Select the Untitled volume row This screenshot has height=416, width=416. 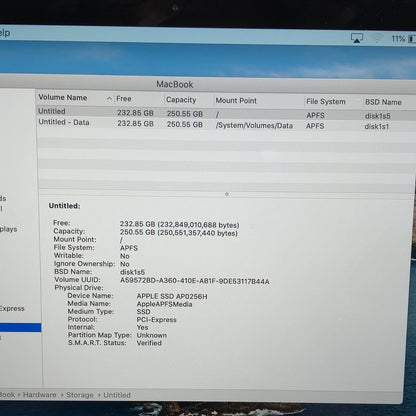tap(226, 113)
